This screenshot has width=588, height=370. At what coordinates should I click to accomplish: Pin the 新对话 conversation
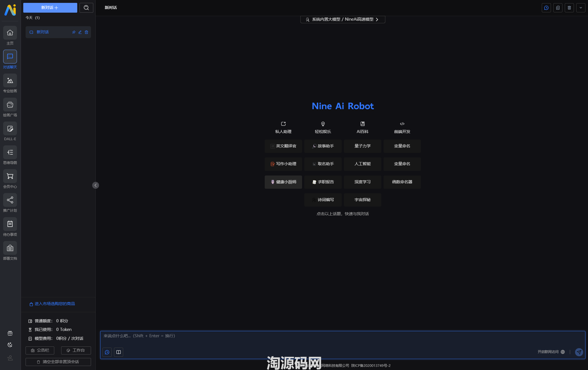(74, 32)
